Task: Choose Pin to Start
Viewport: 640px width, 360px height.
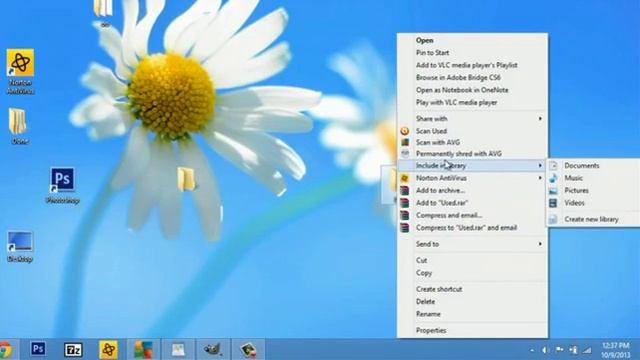Action: pyautogui.click(x=472, y=53)
